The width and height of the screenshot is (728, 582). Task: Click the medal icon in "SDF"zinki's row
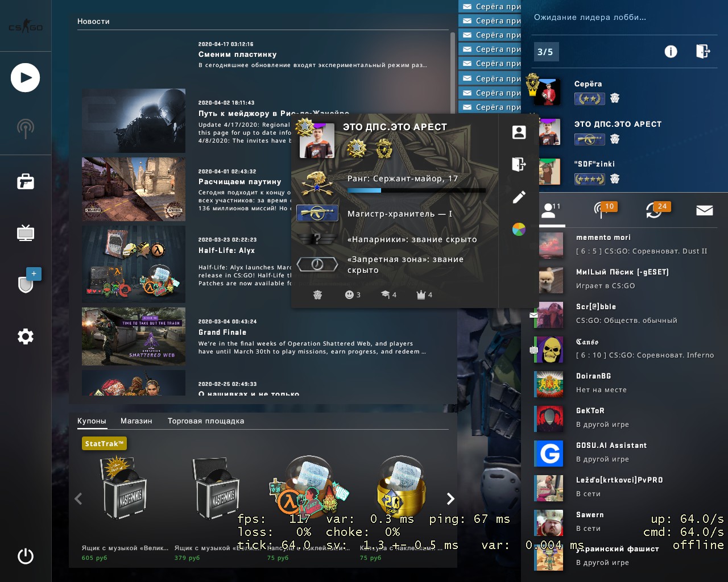coord(615,179)
